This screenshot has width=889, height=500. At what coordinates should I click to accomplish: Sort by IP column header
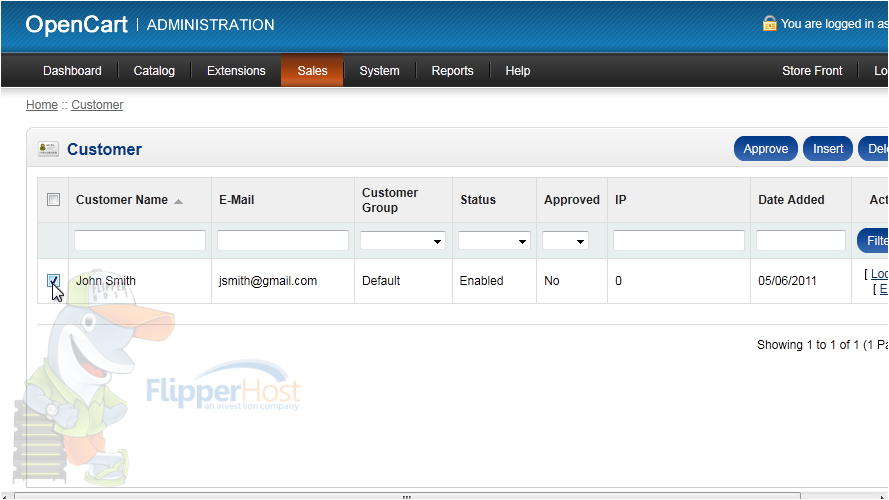coord(621,200)
